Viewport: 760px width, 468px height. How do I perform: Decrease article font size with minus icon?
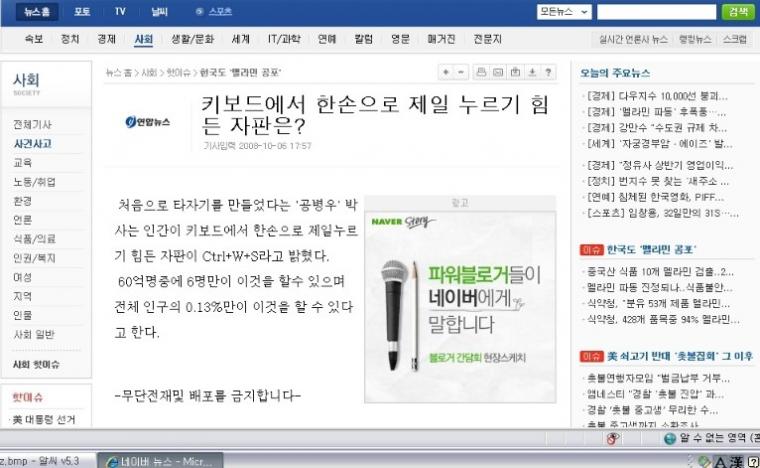461,73
